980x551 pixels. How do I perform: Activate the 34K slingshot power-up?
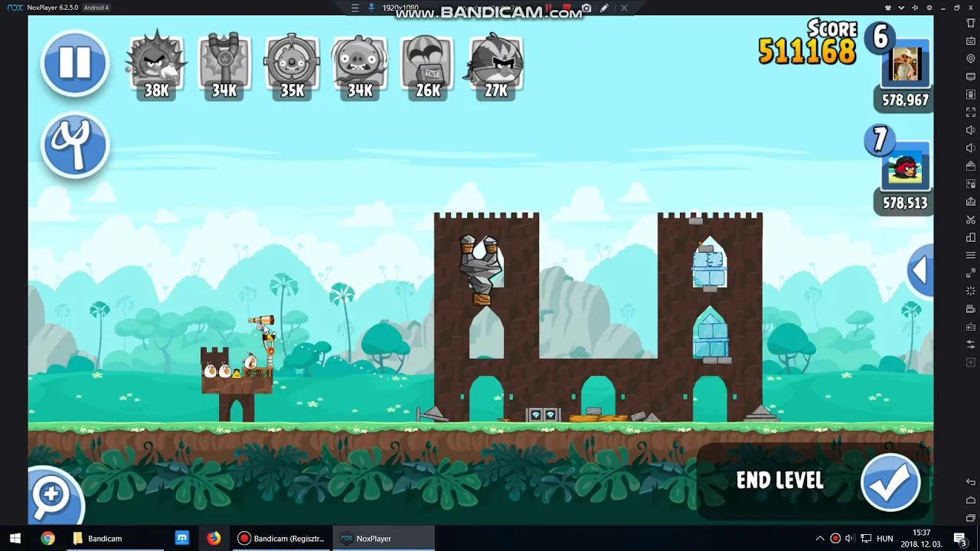point(224,65)
